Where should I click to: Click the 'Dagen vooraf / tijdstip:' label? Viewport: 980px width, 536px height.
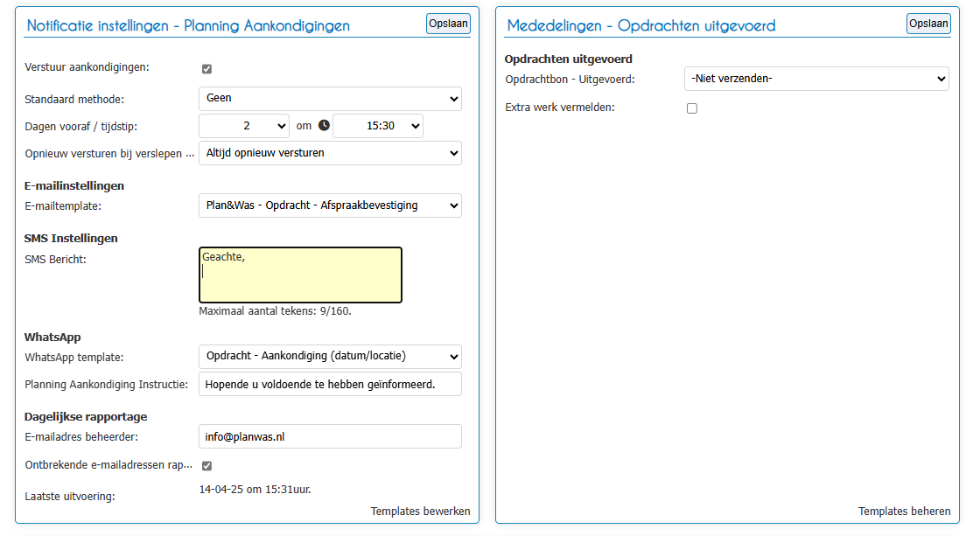[x=81, y=127]
